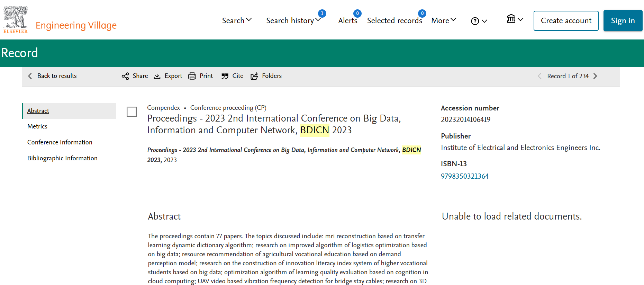Click the Export download icon

click(x=157, y=76)
